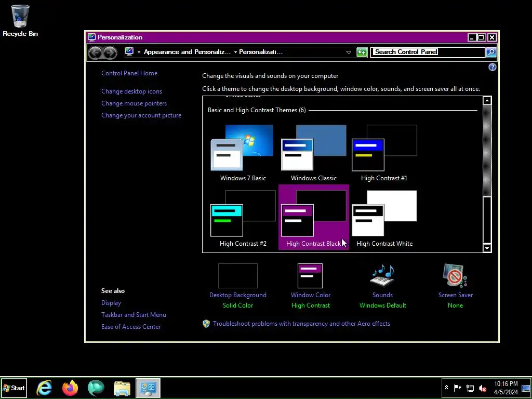Refresh the Personalization page
Viewport: 532px width, 399px height.
point(362,52)
